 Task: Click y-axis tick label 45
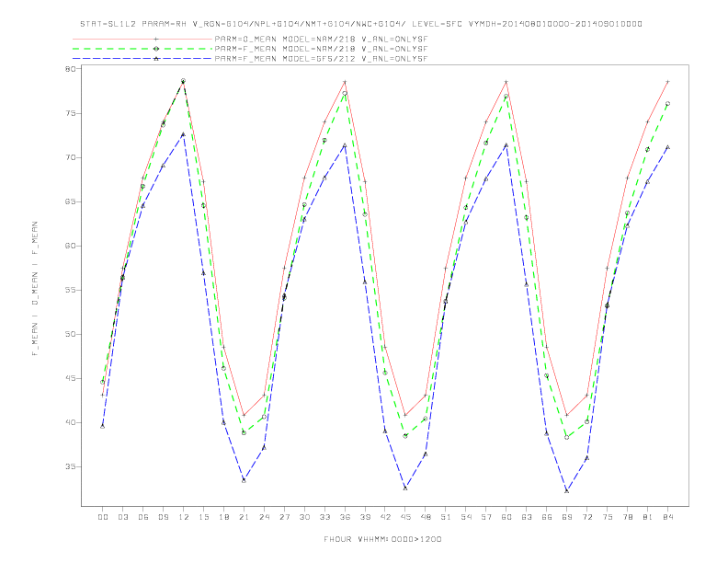[71, 378]
